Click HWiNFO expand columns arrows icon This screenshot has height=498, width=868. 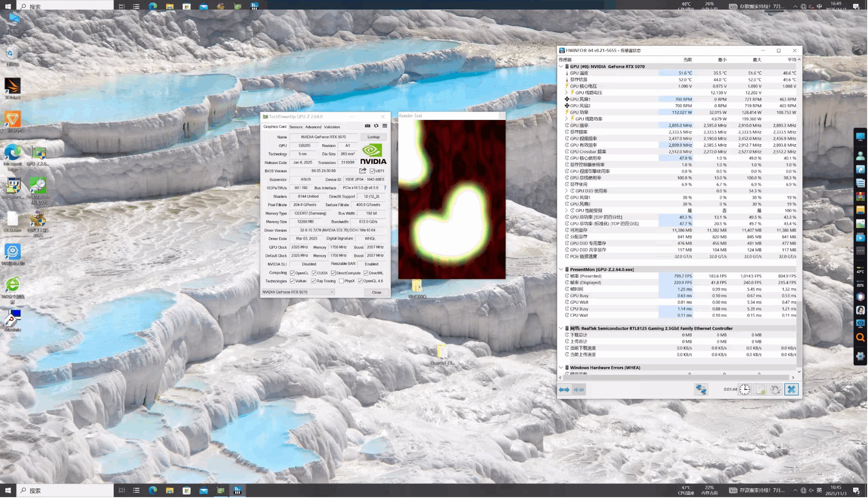[x=564, y=390]
